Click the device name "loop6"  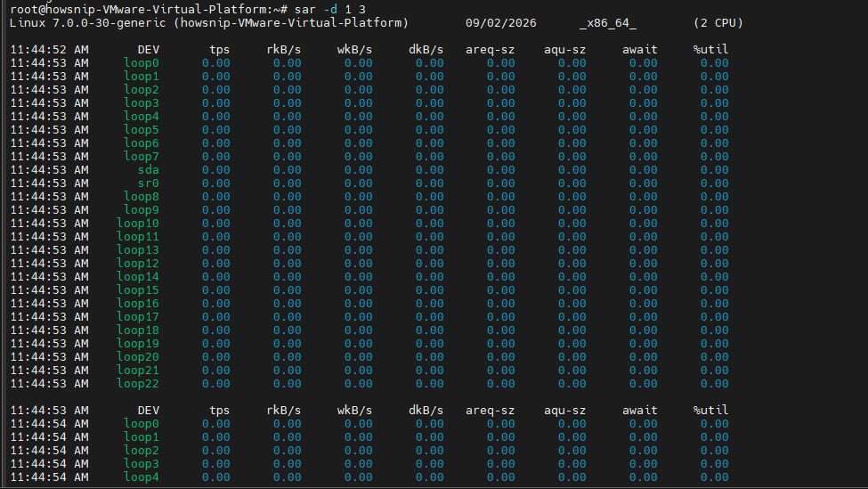pos(142,143)
